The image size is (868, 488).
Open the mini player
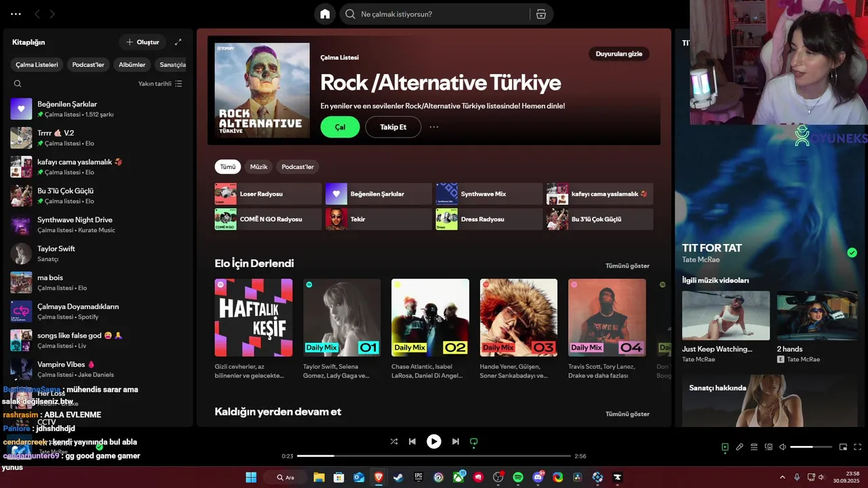pyautogui.click(x=844, y=447)
